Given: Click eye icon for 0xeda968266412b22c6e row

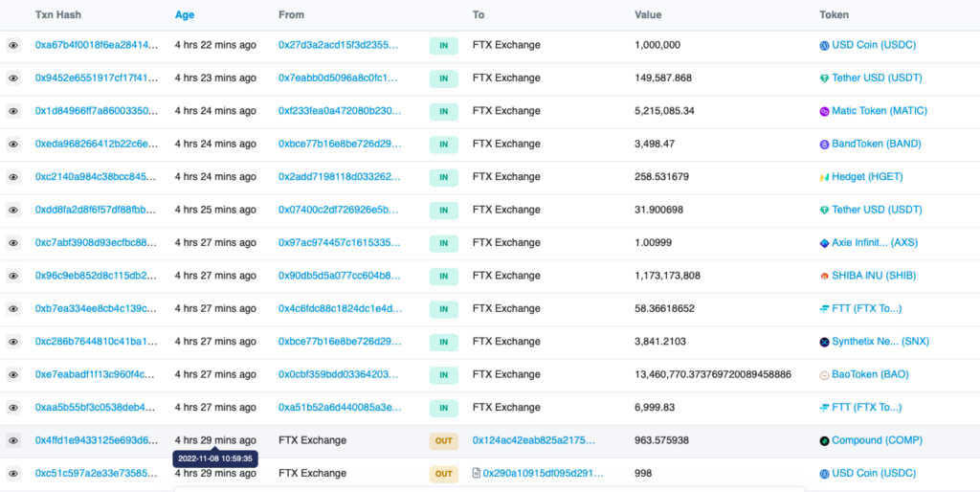Looking at the screenshot, I should click(x=13, y=145).
